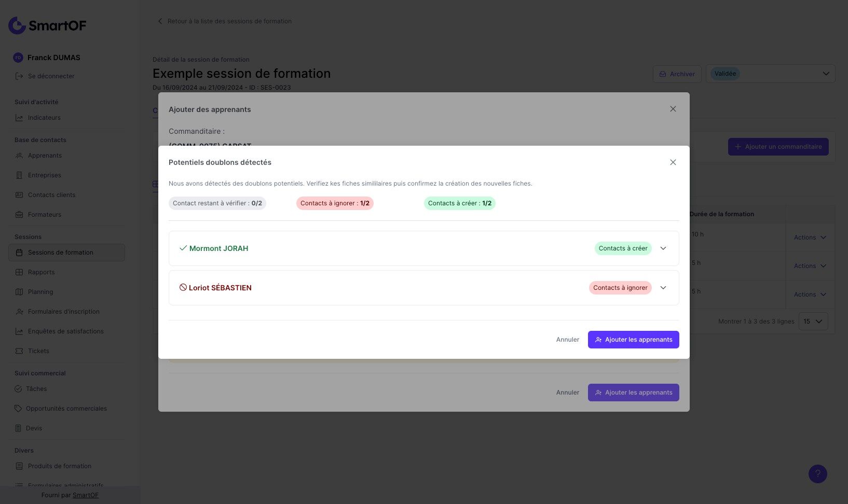Screen dimensions: 848x504
Task: Click the Produits de formation icon
Action: point(19,466)
